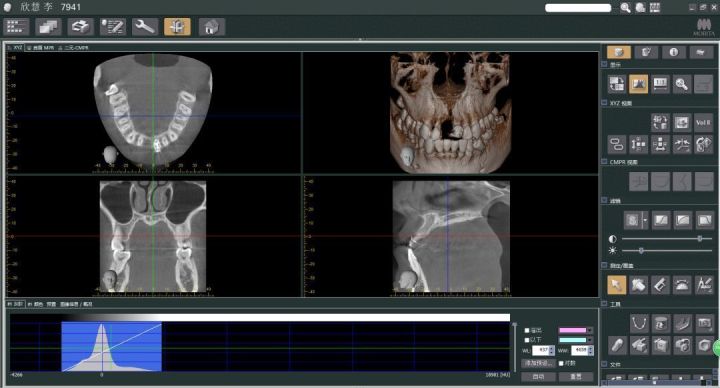Click the home icon in top toolbar
This screenshot has height=388, width=720.
click(x=212, y=27)
